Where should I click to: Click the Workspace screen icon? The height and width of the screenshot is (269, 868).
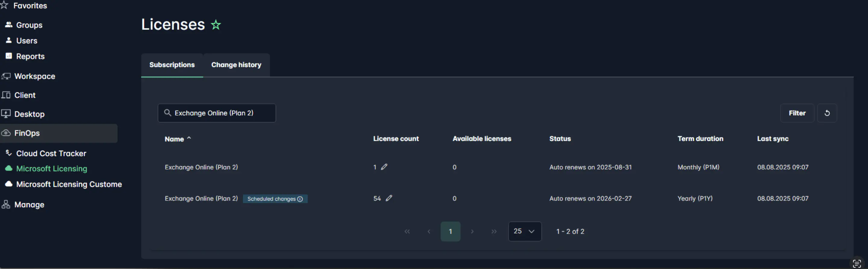pos(6,76)
